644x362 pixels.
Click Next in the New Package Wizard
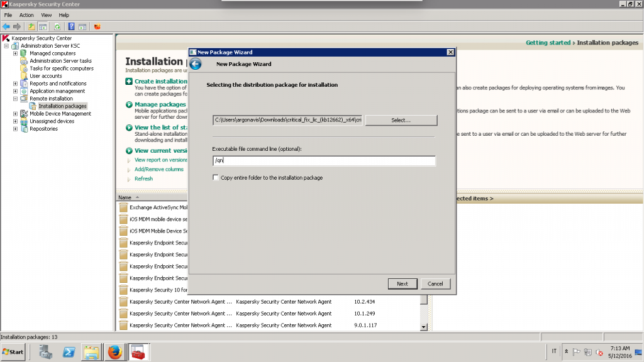click(402, 284)
